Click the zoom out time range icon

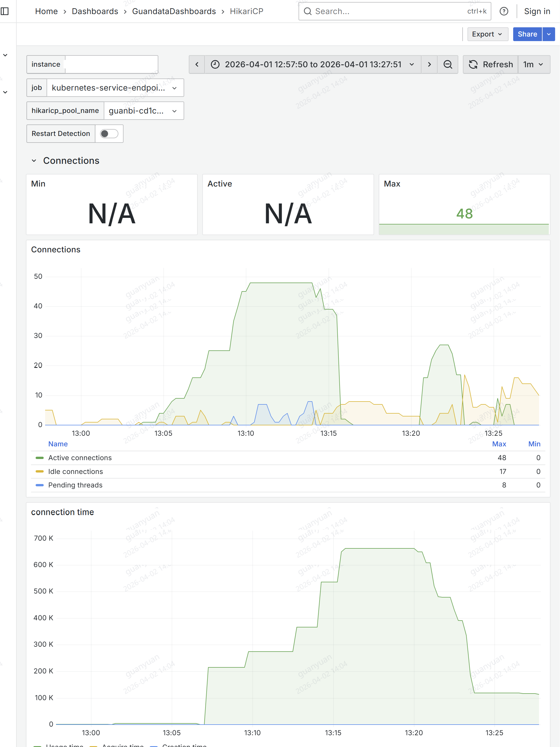coord(448,64)
